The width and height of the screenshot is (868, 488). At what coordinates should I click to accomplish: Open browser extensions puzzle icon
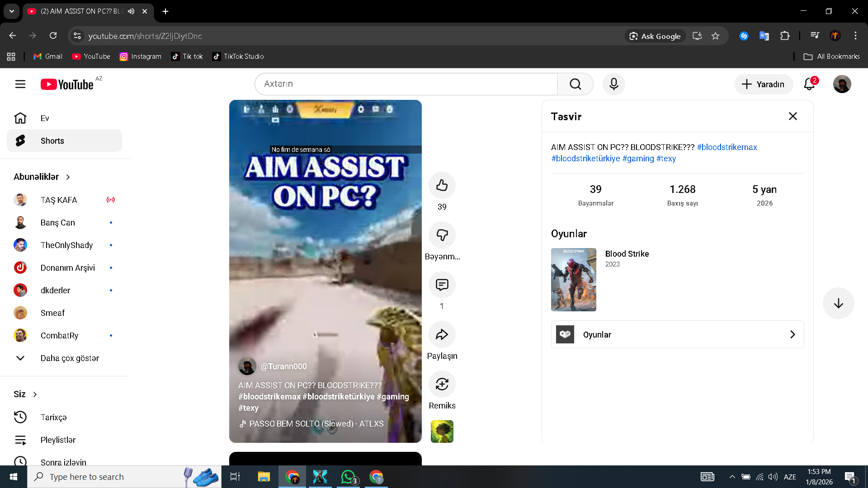coord(785,36)
